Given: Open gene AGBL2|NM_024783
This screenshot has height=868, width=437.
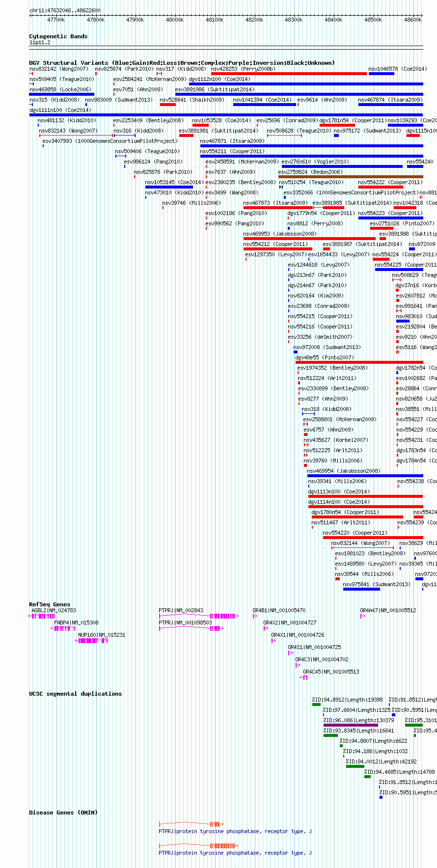Looking at the screenshot, I should (54, 610).
